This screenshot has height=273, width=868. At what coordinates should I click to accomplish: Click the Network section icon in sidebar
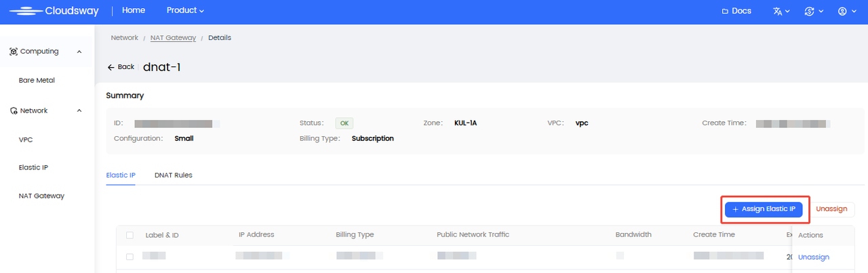tap(14, 110)
